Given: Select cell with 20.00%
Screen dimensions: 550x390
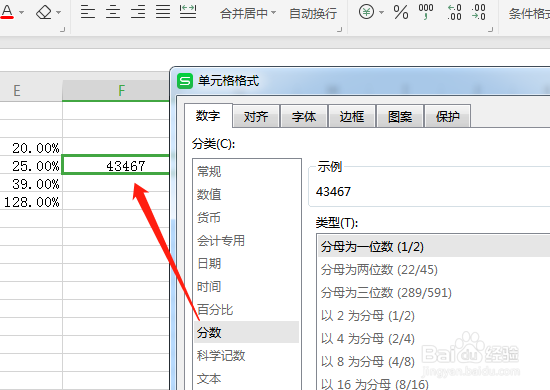Looking at the screenshot, I should 31,147.
